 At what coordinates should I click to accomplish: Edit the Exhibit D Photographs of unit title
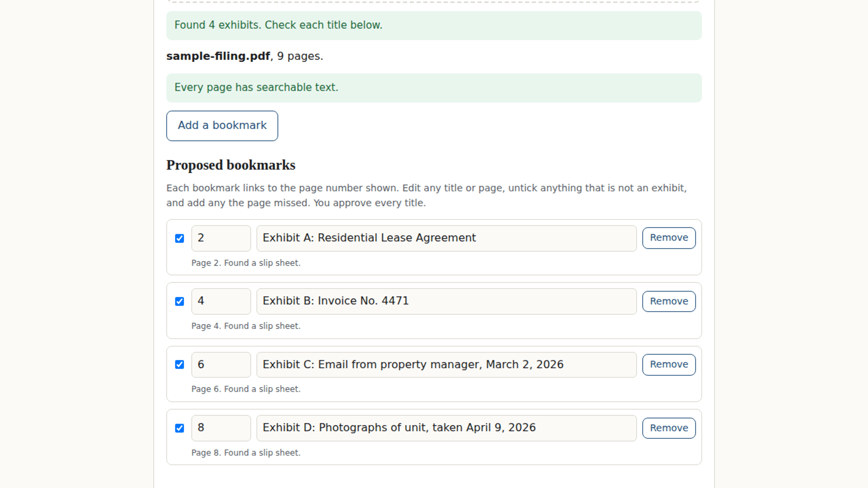[447, 428]
